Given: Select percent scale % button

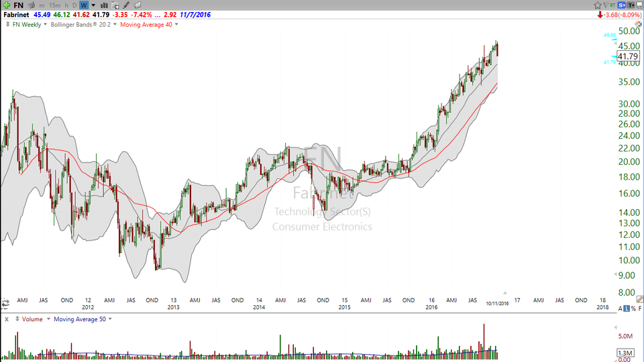Looking at the screenshot, I should 634,308.
